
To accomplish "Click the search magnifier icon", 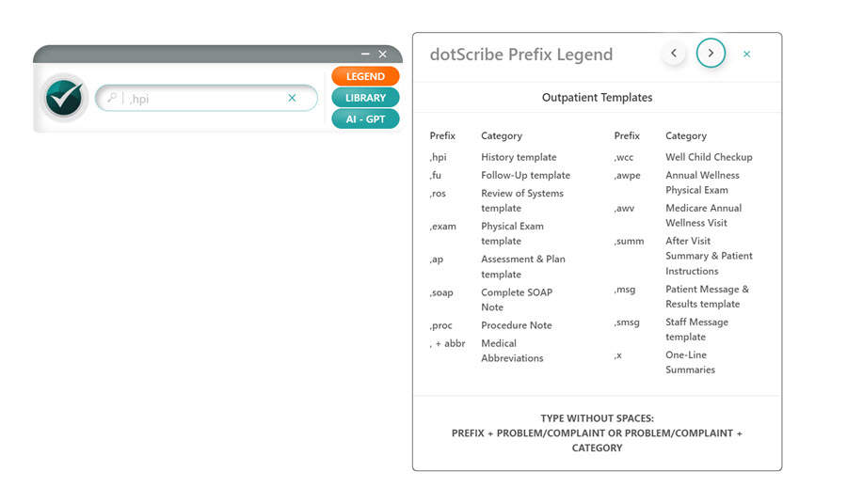I will (x=112, y=98).
